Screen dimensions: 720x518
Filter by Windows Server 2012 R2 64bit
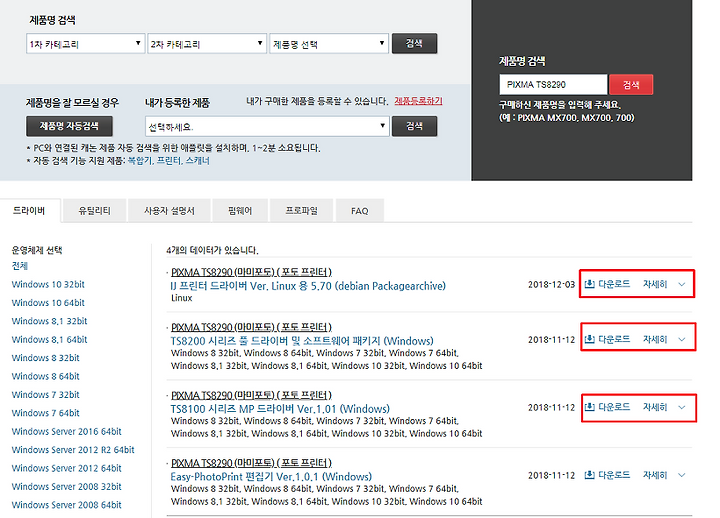point(73,450)
